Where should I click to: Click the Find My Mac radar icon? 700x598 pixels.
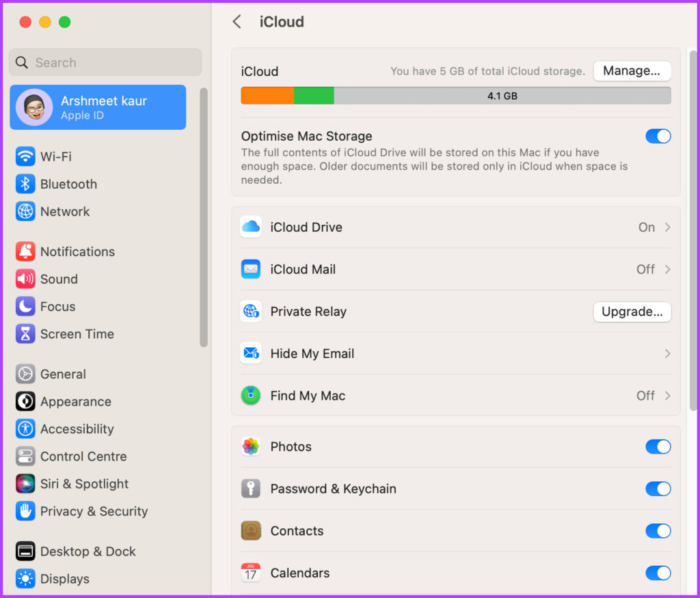tap(251, 396)
